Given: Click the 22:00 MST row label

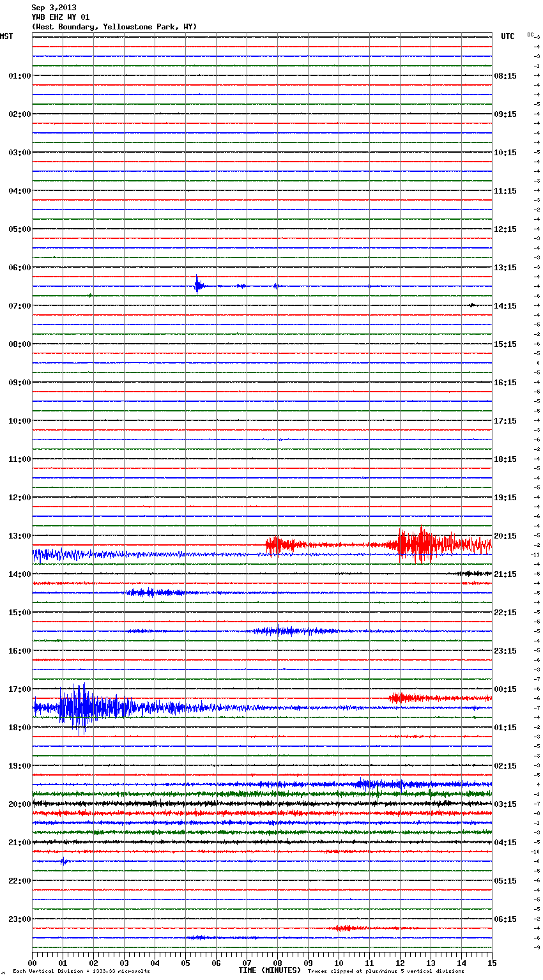Looking at the screenshot, I should pyautogui.click(x=20, y=881).
